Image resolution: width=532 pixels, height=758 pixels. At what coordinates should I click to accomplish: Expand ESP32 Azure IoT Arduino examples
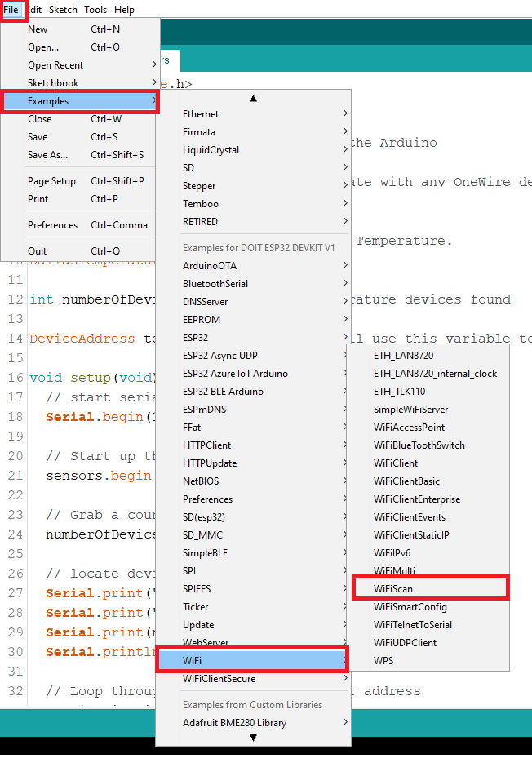[253, 373]
